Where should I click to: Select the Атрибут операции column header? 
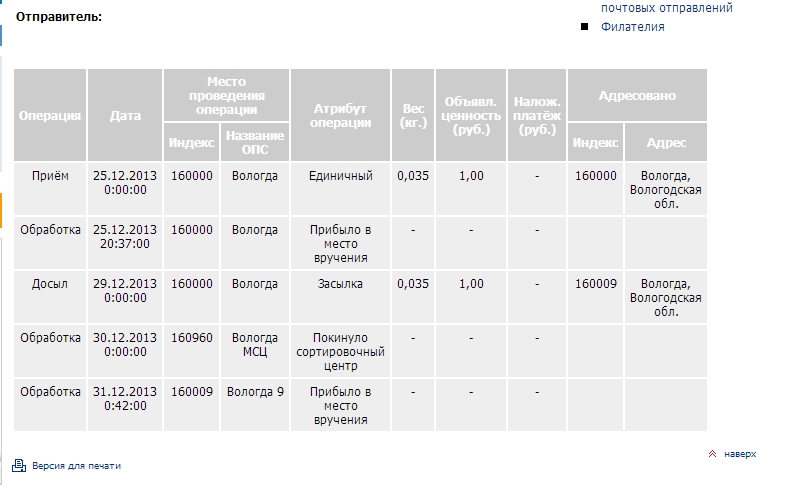click(x=340, y=115)
